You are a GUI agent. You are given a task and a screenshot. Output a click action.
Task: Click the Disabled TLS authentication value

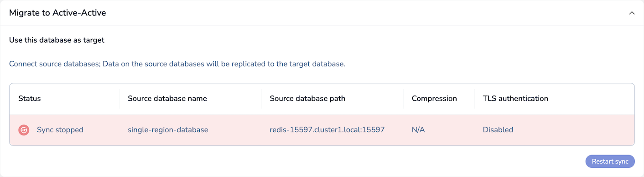click(x=498, y=130)
